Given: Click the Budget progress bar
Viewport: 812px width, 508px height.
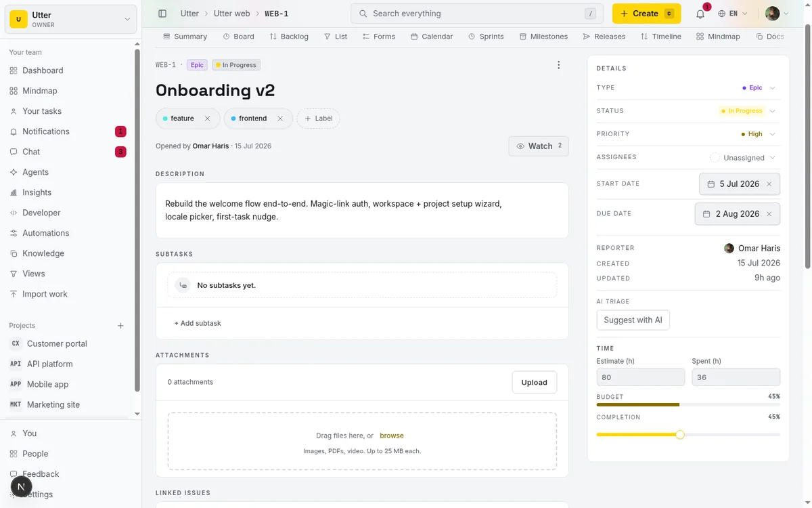Looking at the screenshot, I should coord(688,405).
